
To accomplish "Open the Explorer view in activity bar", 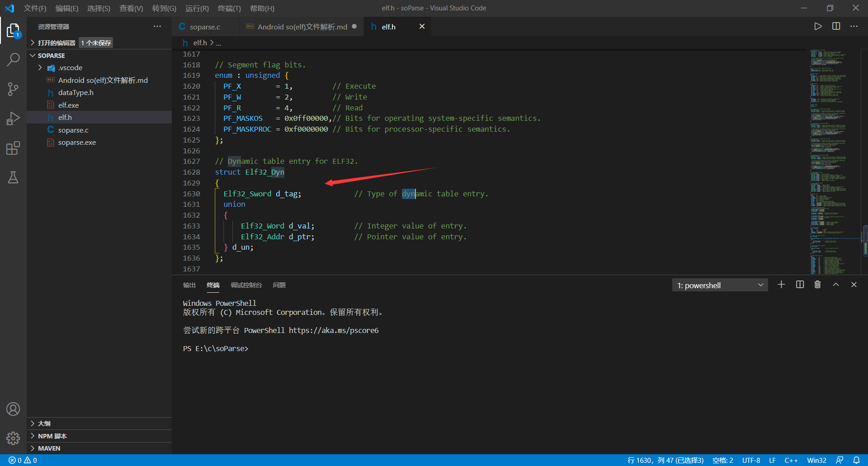I will (x=13, y=30).
